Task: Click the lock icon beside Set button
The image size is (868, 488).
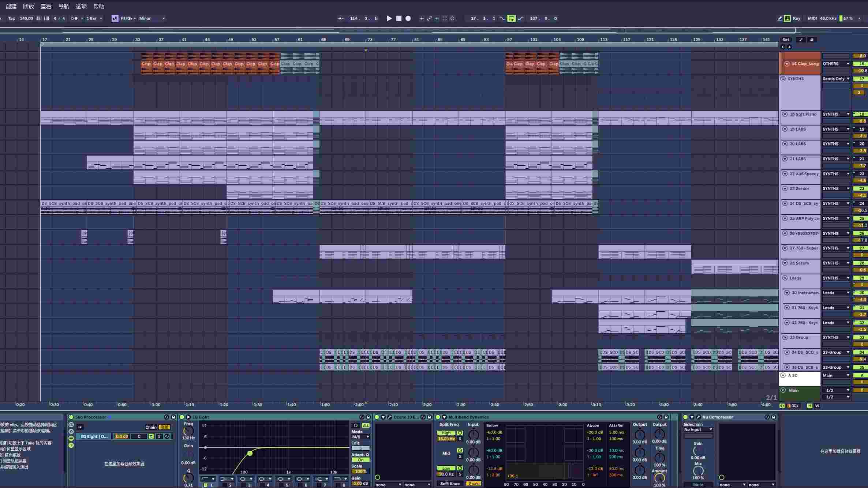Action: (x=812, y=40)
